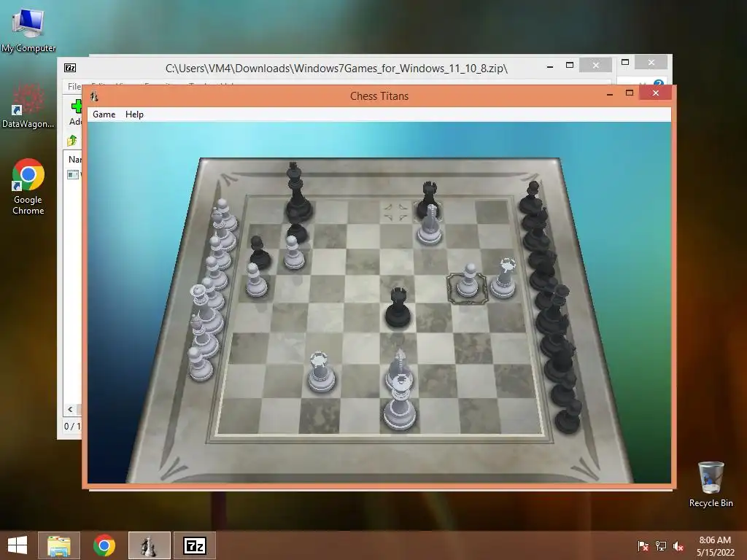Open File Explorer from the taskbar
Viewport: 747px width, 560px height.
tap(59, 545)
